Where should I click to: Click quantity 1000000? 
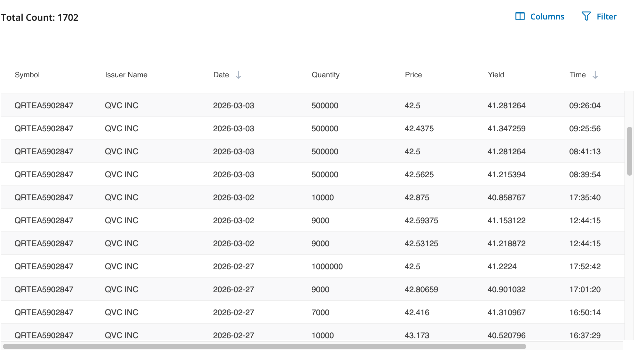tap(327, 266)
